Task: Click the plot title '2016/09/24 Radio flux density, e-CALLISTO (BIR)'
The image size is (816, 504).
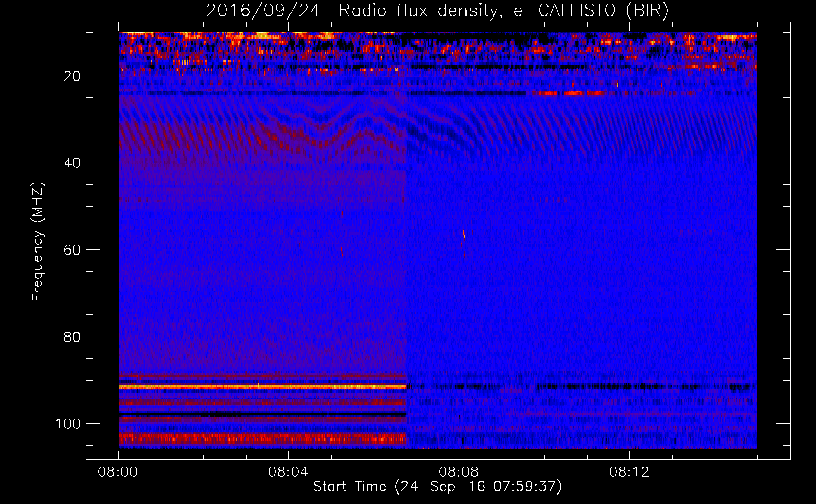Action: tap(437, 11)
